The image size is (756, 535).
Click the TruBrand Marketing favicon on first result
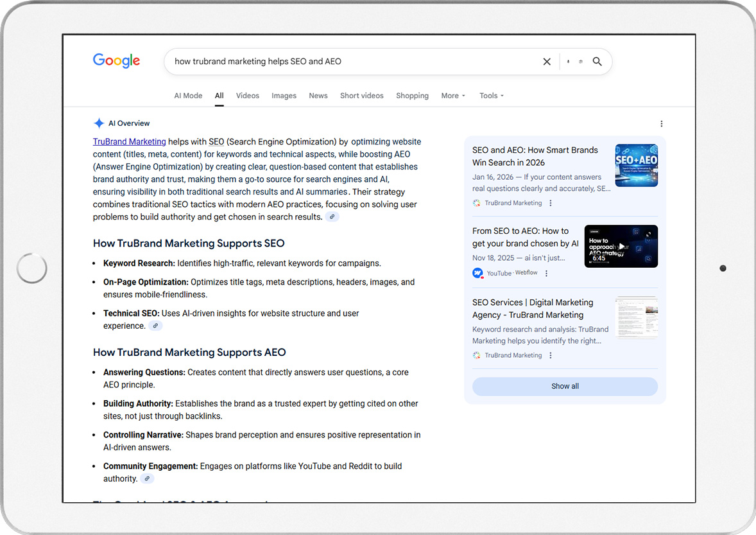click(476, 202)
